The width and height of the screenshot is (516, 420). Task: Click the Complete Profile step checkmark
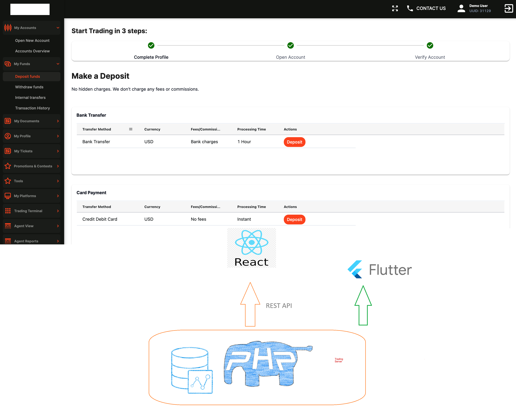pyautogui.click(x=151, y=45)
